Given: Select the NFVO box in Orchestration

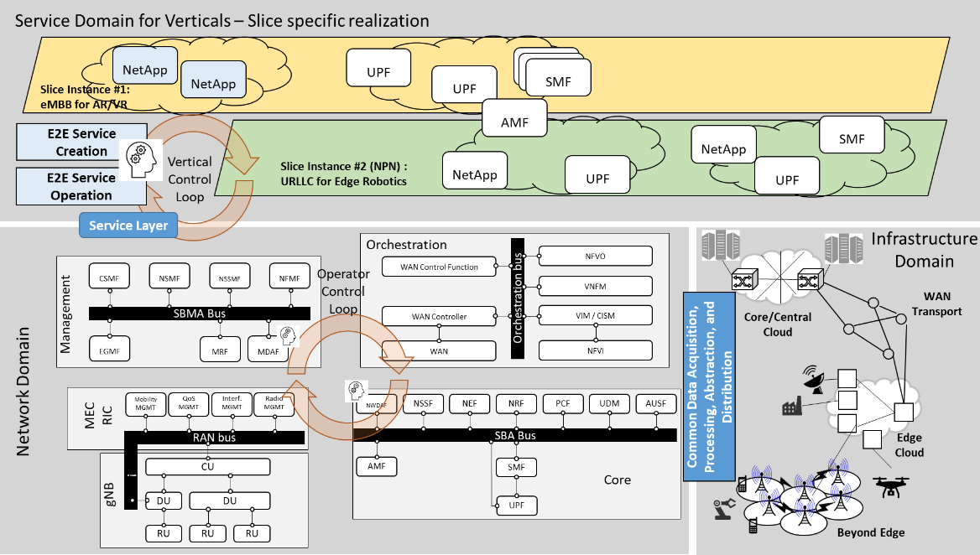Looking at the screenshot, I should coord(595,257).
